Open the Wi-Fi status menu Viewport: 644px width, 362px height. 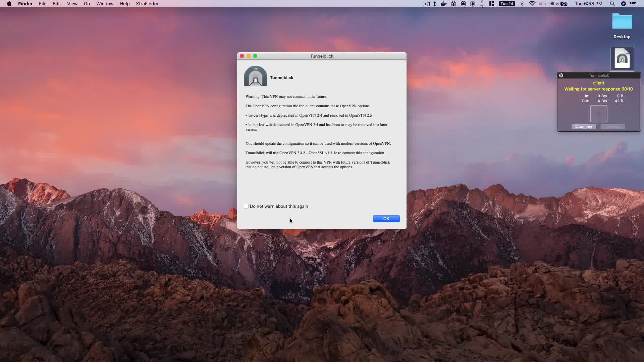532,4
